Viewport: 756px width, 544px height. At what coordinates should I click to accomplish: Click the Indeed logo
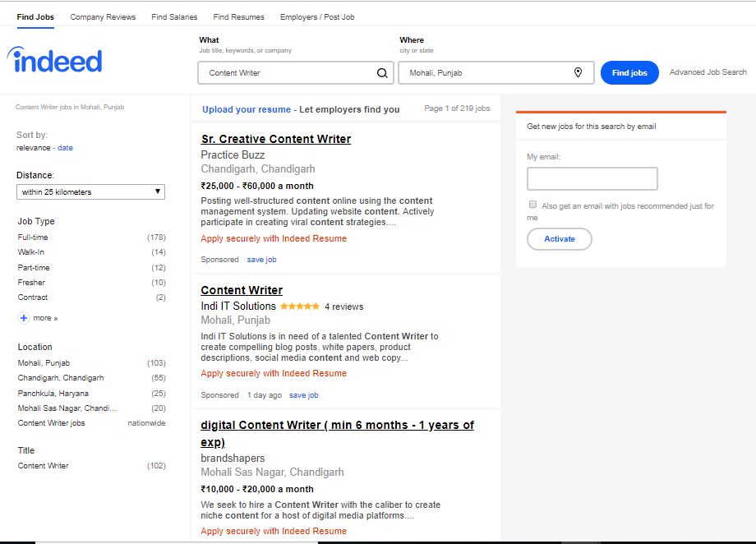(54, 60)
